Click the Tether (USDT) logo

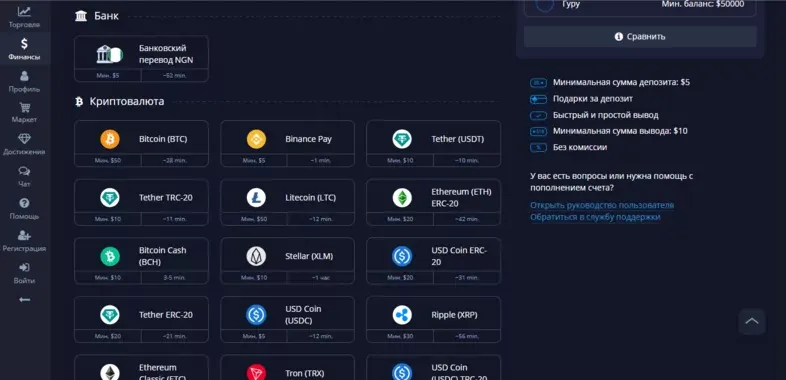pos(402,139)
